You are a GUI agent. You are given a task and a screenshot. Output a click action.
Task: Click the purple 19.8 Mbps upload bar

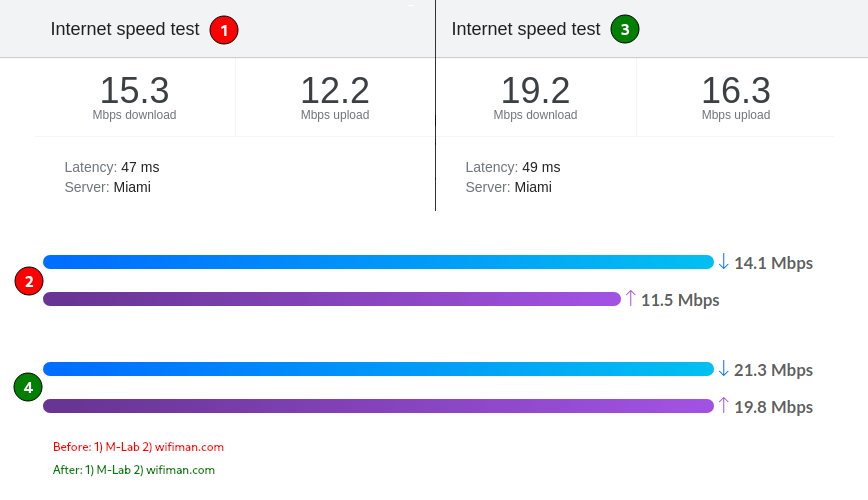point(379,406)
